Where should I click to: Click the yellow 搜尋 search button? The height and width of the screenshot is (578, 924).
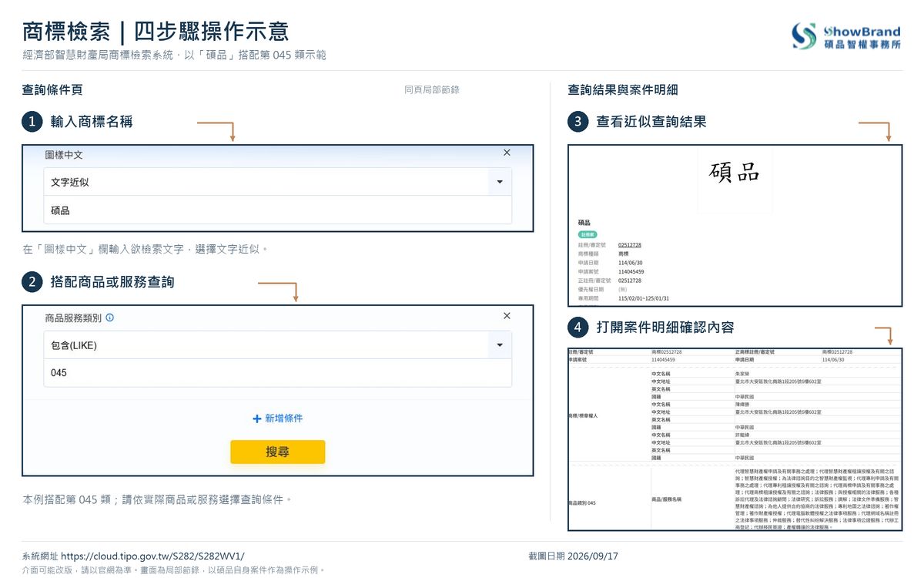(x=278, y=452)
